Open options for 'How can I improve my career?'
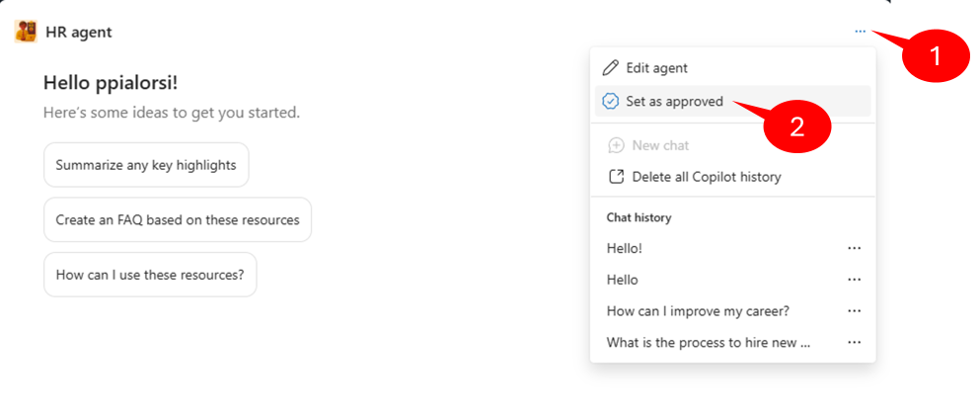Screen dimensions: 980x415 point(854,310)
